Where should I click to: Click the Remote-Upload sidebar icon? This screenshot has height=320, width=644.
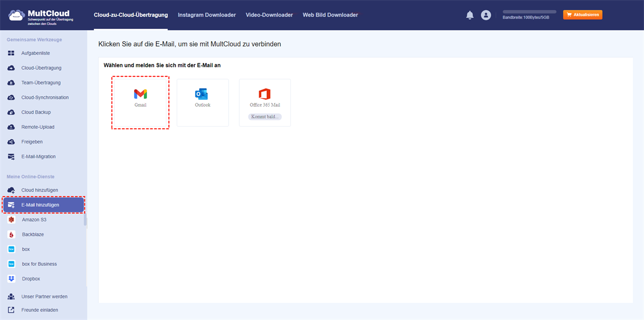click(11, 127)
